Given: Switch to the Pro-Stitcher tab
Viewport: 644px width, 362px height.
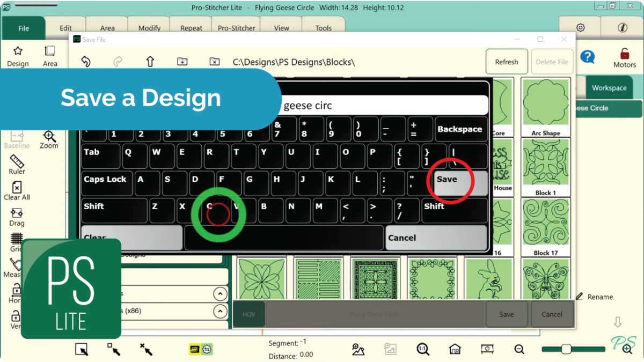Looking at the screenshot, I should 237,28.
